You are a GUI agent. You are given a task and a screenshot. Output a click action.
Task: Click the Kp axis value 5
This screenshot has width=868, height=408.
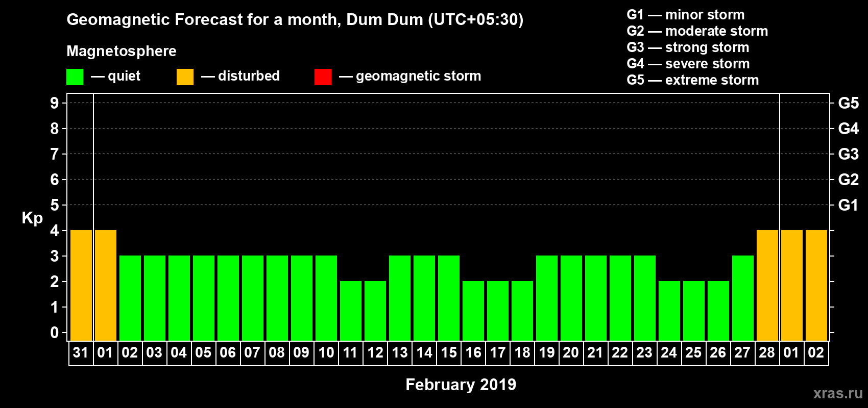click(55, 205)
